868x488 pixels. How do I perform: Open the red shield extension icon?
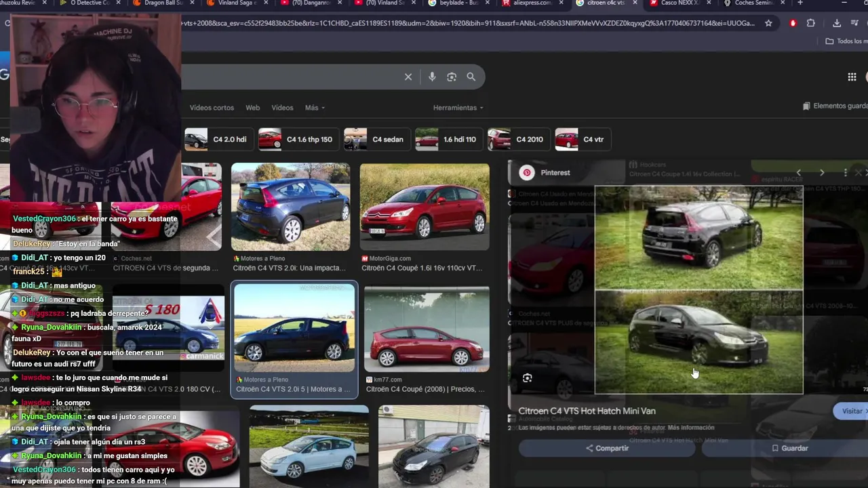point(793,23)
